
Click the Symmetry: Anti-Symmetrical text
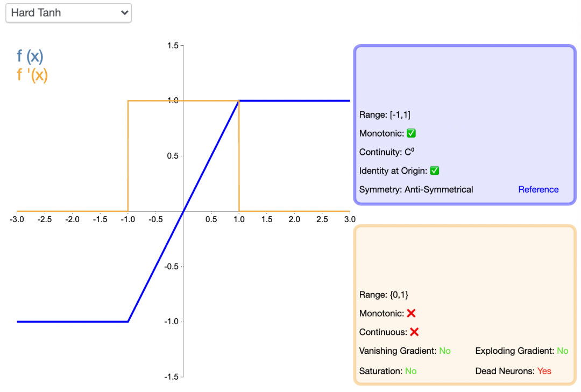(x=416, y=189)
